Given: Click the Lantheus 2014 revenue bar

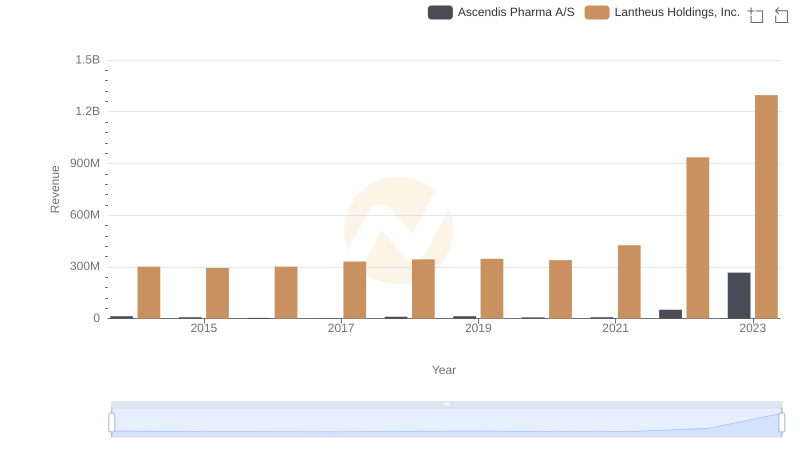Looking at the screenshot, I should [x=149, y=292].
